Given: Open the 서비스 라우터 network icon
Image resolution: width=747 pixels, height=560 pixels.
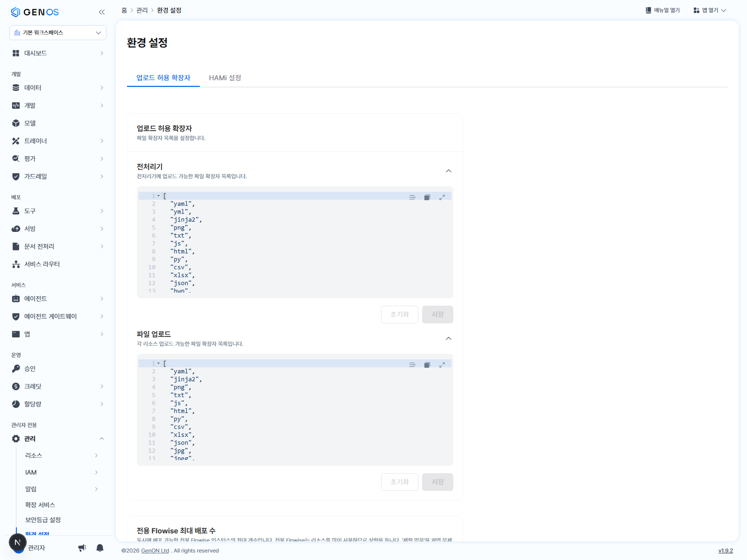Looking at the screenshot, I should click(x=16, y=264).
